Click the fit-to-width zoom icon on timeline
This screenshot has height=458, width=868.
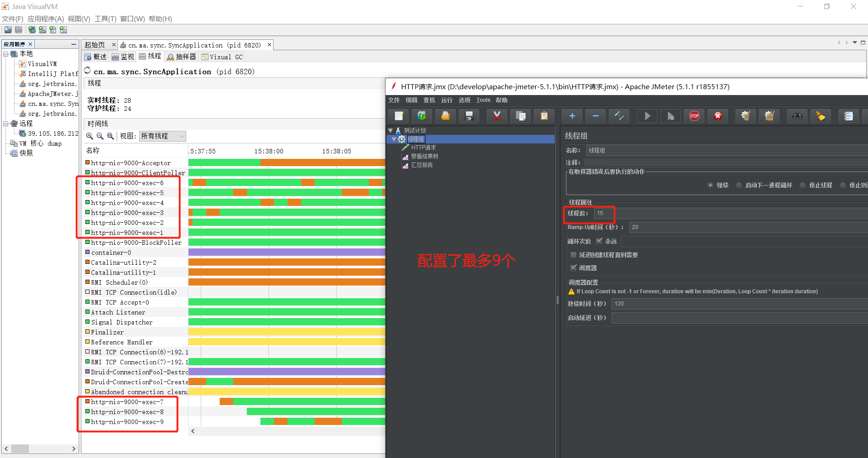tap(110, 136)
